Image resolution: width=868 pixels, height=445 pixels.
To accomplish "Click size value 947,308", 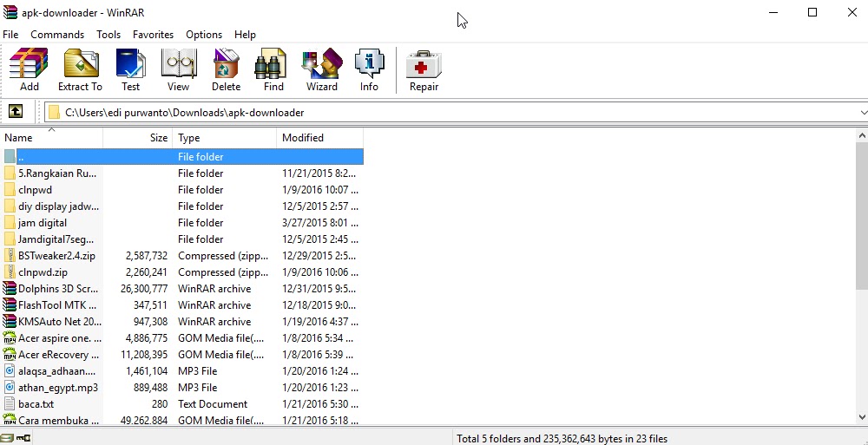I will point(150,322).
